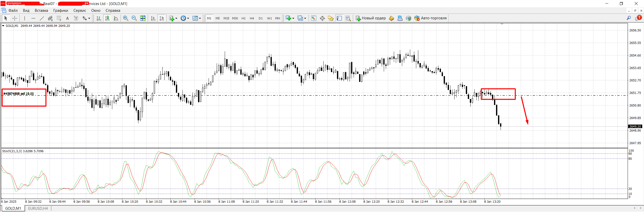Open MetaEditor yellow book icon

[x=391, y=18]
